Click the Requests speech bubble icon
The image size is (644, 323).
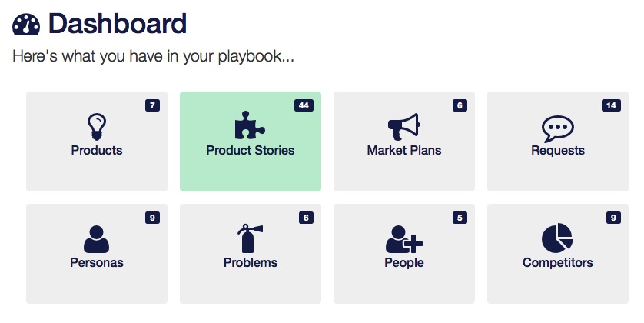(558, 128)
